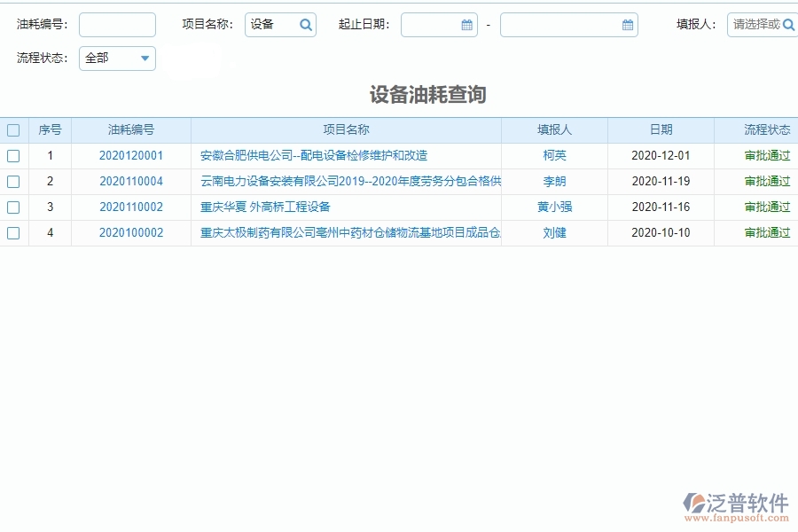The height and width of the screenshot is (532, 798).
Task: Open the calendar icon for the start date
Action: (465, 25)
